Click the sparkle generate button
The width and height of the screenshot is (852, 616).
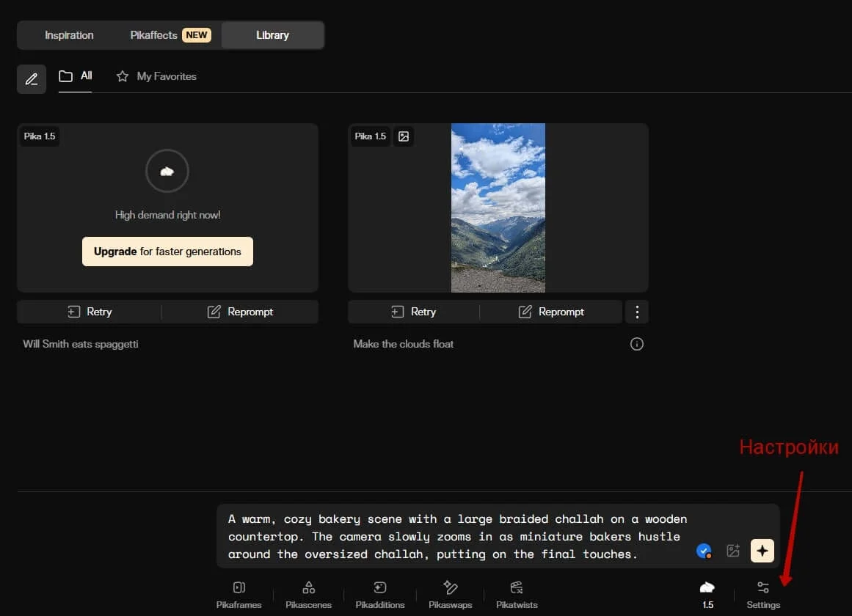(x=762, y=551)
